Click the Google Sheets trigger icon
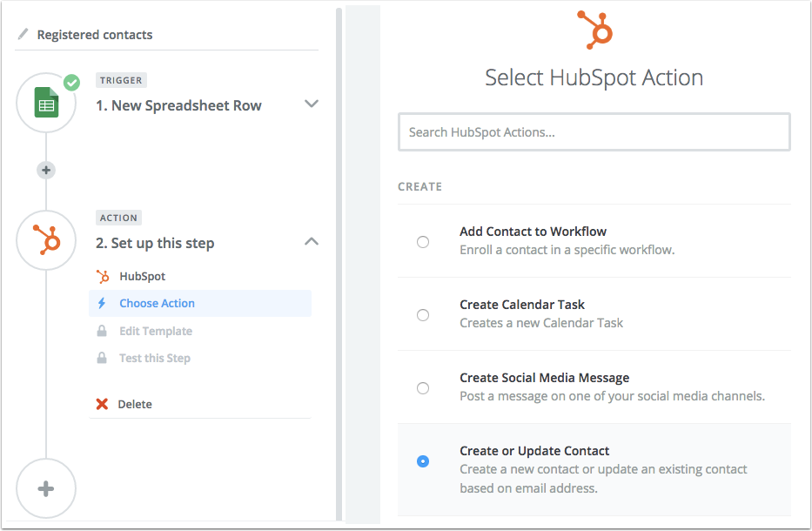 pos(47,104)
